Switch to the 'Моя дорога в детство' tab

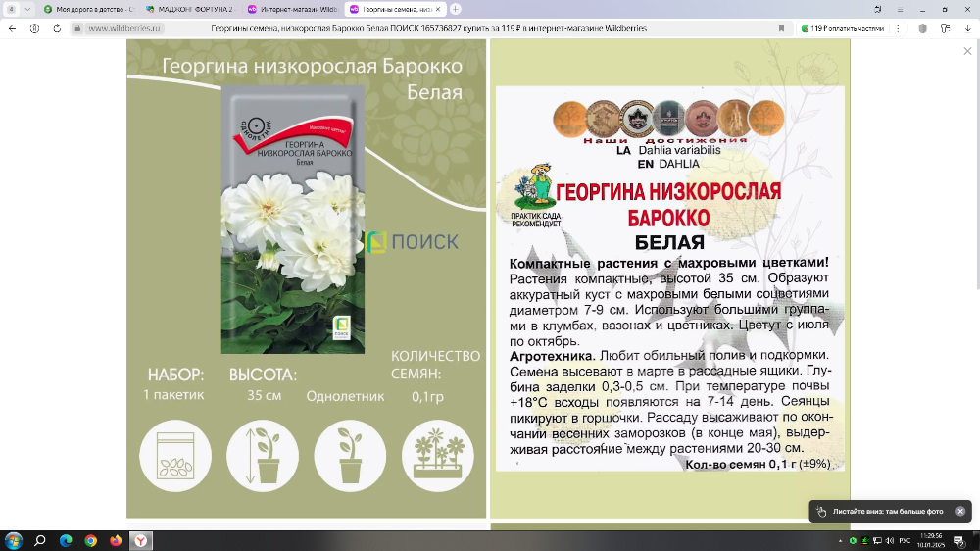(87, 8)
